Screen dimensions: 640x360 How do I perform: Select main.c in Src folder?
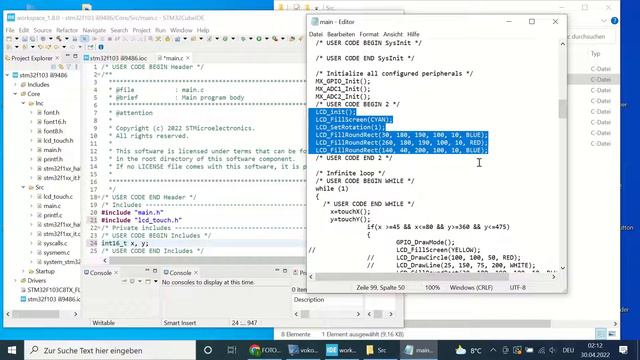[52, 206]
